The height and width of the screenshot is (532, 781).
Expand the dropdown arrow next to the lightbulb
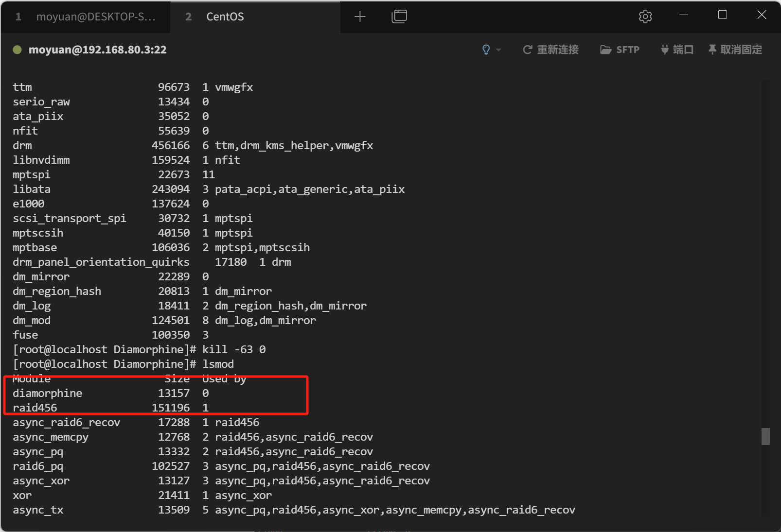[498, 50]
